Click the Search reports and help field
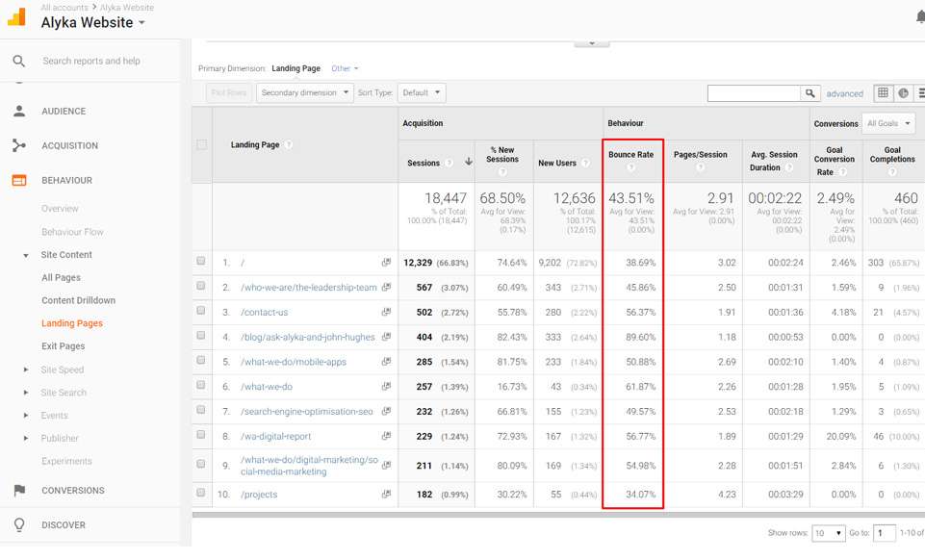Screen dimensions: 925x560 click(x=91, y=61)
